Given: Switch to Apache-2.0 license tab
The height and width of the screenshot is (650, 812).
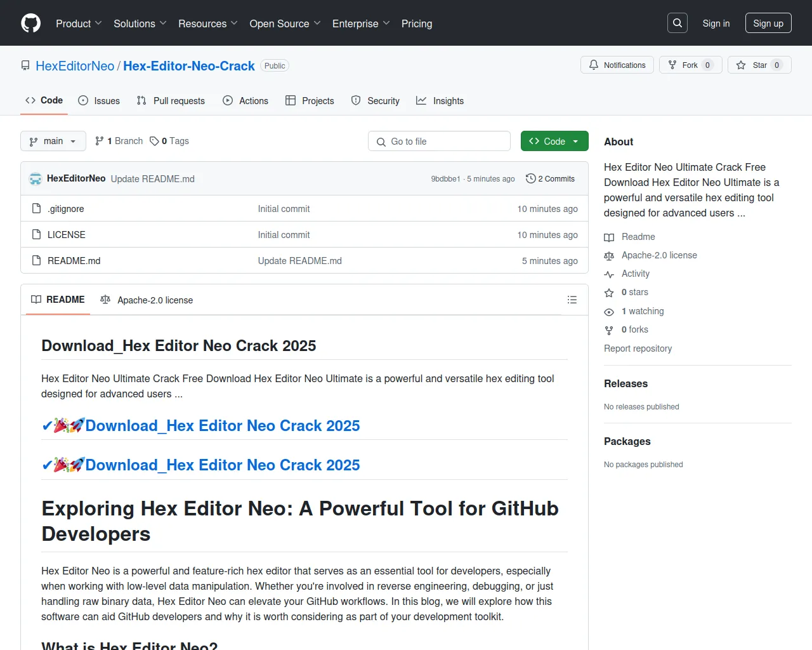Looking at the screenshot, I should [147, 300].
